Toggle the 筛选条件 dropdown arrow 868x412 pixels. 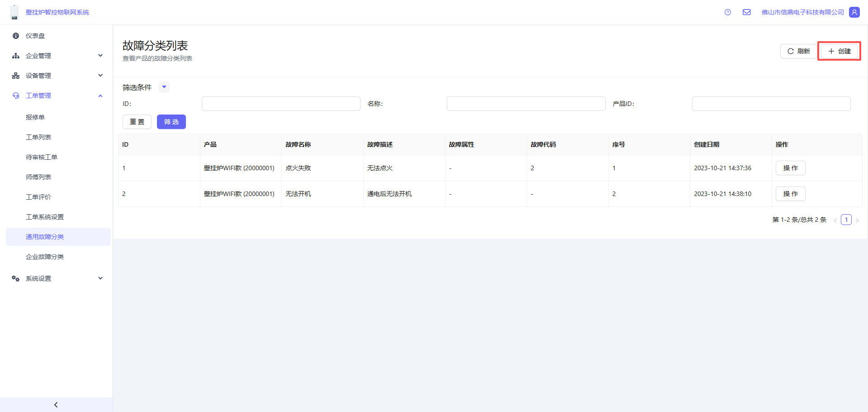(164, 87)
